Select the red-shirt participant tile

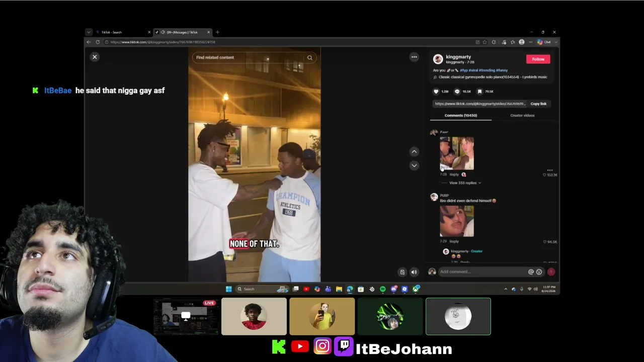(254, 317)
